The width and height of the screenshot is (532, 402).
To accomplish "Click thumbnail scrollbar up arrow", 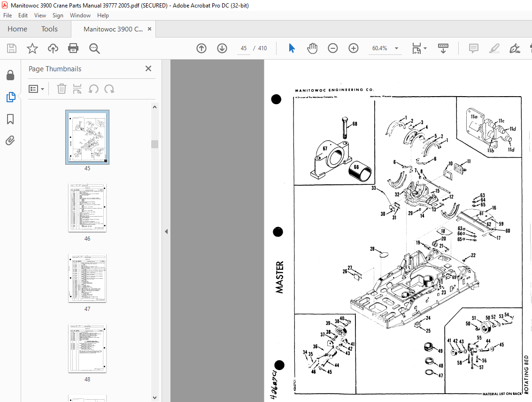I will tap(154, 107).
